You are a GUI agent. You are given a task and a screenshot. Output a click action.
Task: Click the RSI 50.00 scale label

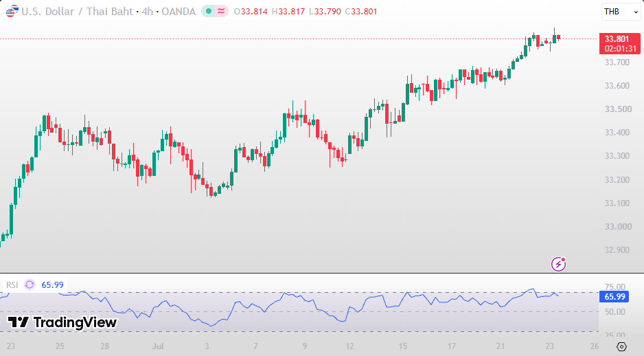615,311
